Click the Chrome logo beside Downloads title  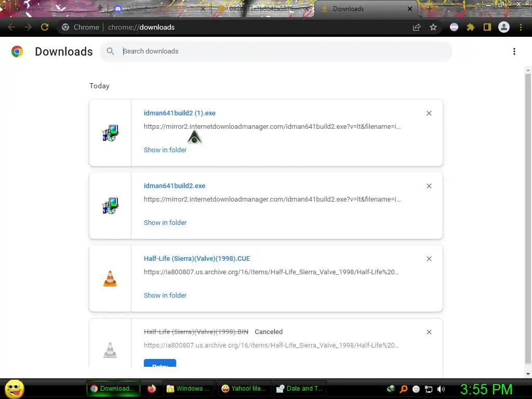(17, 51)
